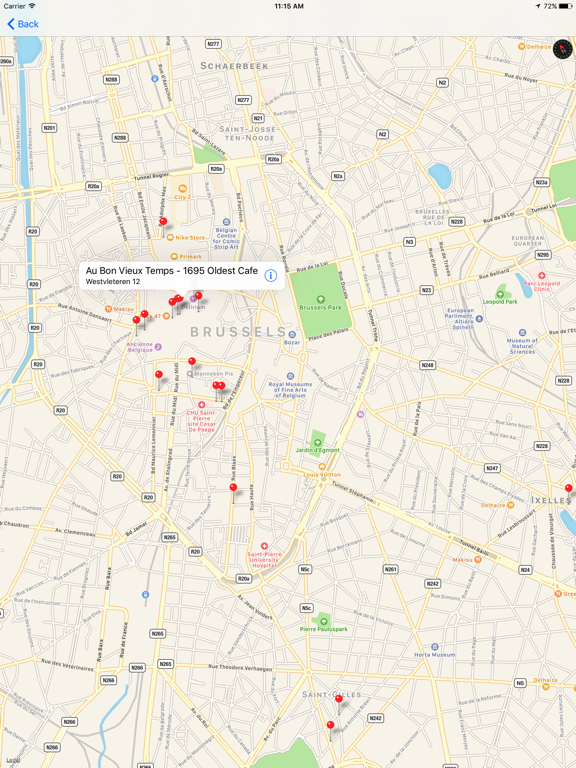
Task: Tap the battery indicator in status bar
Action: (566, 6)
